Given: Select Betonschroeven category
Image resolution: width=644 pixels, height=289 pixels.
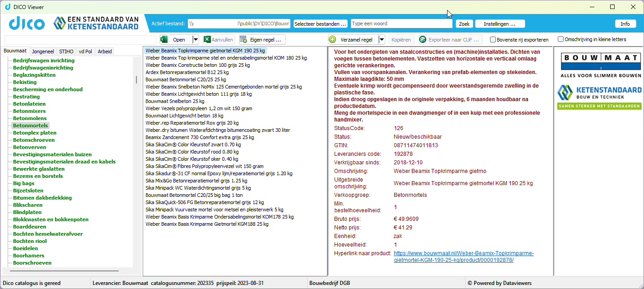Looking at the screenshot, I should [x=34, y=140].
